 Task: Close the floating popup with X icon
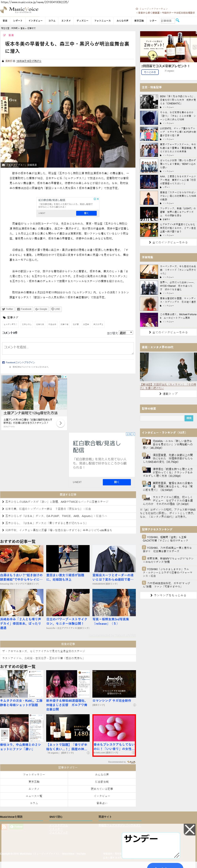(x=189, y=830)
